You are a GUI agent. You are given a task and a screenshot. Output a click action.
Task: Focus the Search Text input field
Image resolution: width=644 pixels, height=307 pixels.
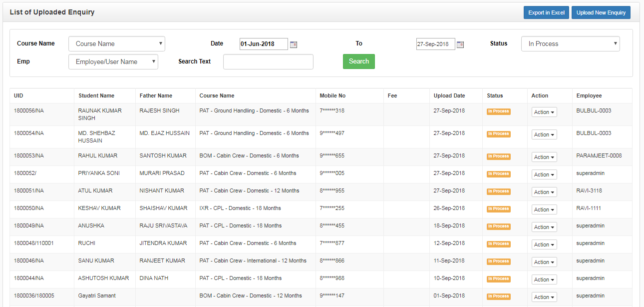click(x=268, y=61)
